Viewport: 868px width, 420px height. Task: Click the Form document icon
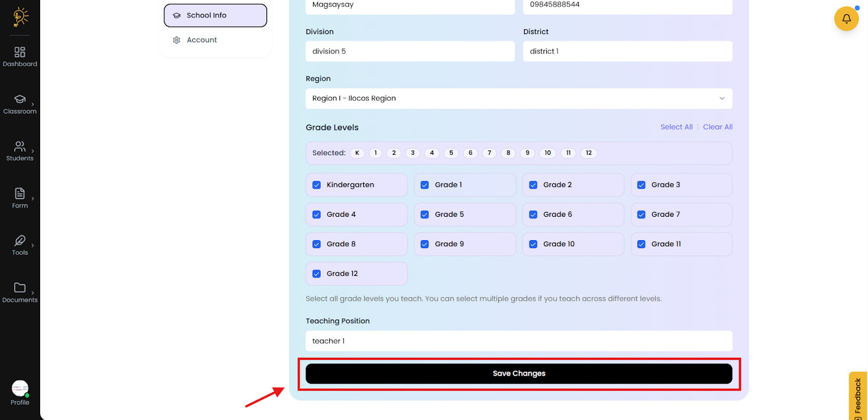click(20, 193)
